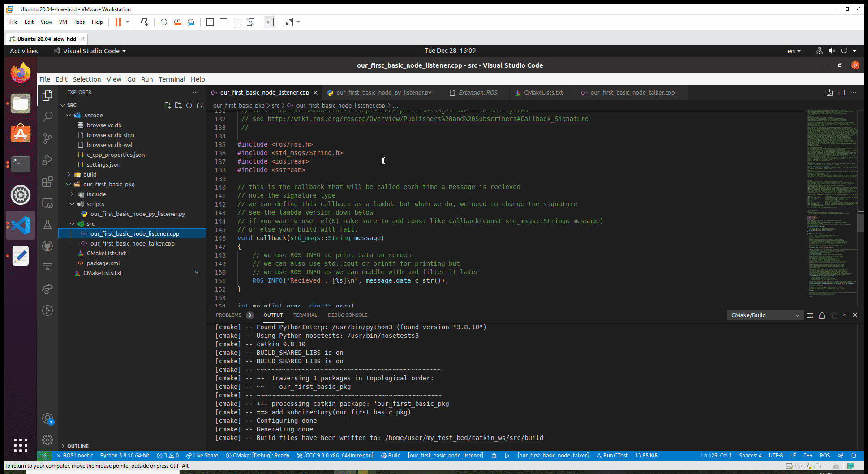The height and width of the screenshot is (474, 868).
Task: Switch to our_first_basic_node_talker.cpp tab
Action: [632, 93]
